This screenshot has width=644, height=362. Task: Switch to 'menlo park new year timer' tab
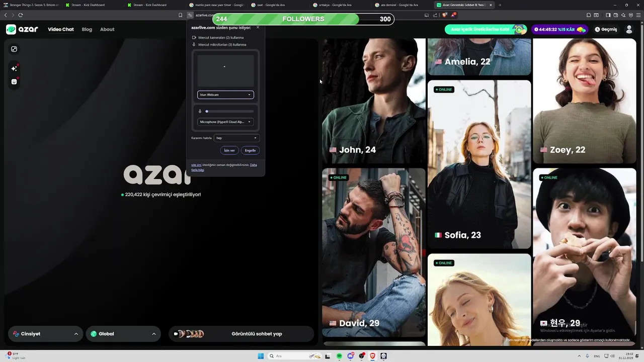218,5
